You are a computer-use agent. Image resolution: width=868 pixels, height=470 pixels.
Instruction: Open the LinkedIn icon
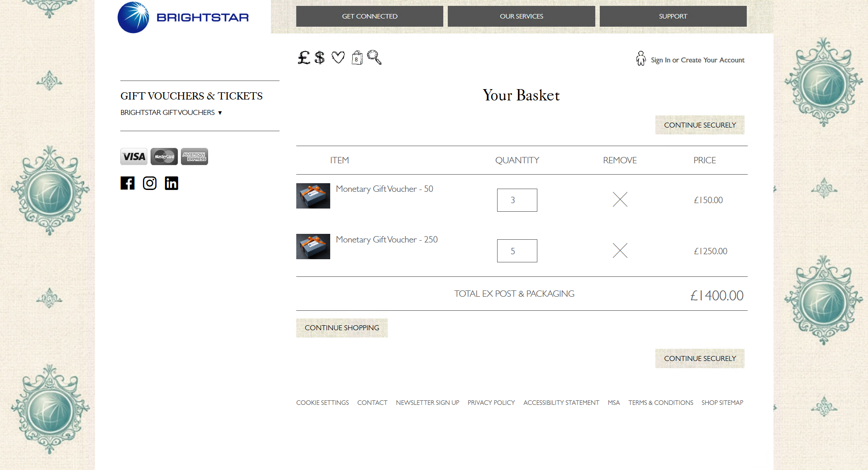(x=171, y=183)
